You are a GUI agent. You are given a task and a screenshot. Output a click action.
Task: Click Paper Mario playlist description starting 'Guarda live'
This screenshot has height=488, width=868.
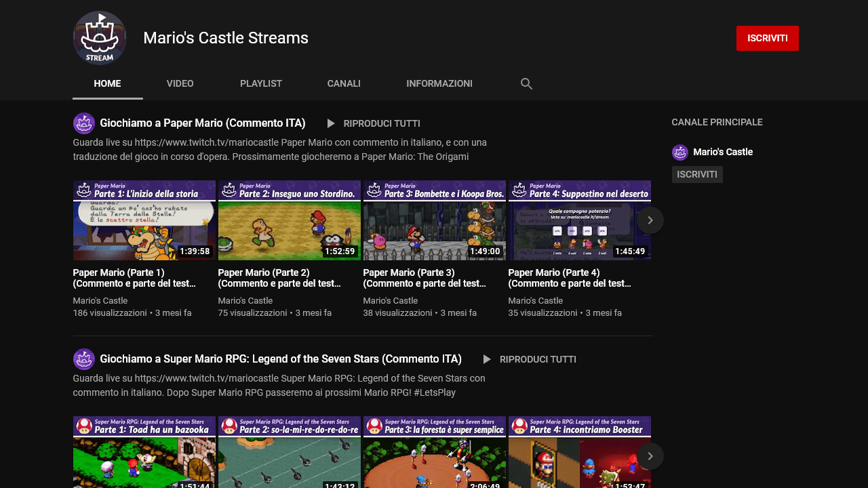(x=280, y=150)
